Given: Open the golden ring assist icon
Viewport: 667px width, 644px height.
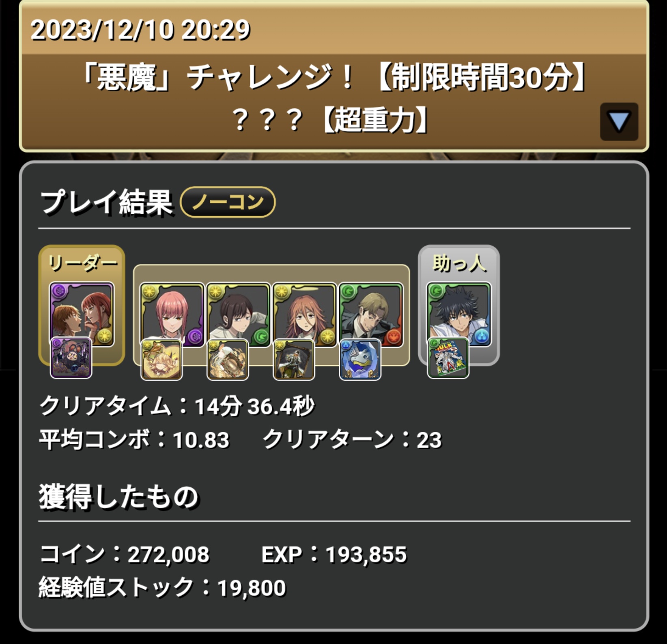Looking at the screenshot, I should coord(228,360).
